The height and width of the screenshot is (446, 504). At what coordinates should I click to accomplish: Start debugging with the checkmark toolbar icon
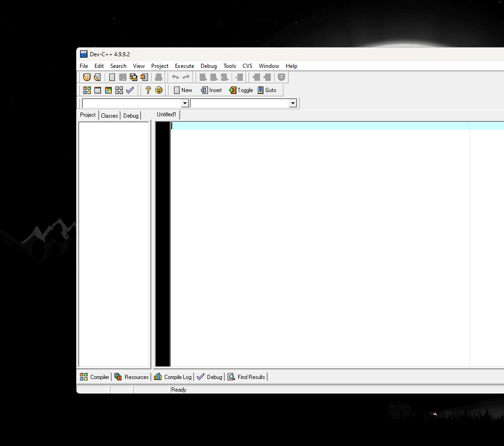[x=130, y=90]
